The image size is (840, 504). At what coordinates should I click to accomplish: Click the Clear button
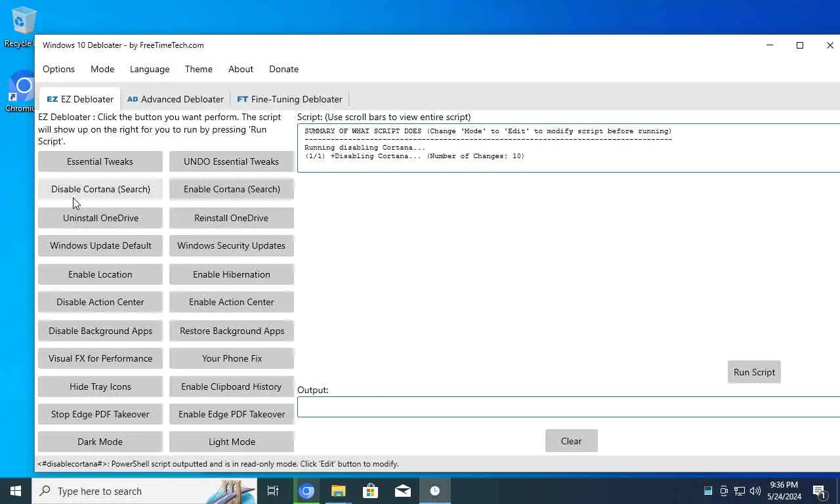coord(571,441)
